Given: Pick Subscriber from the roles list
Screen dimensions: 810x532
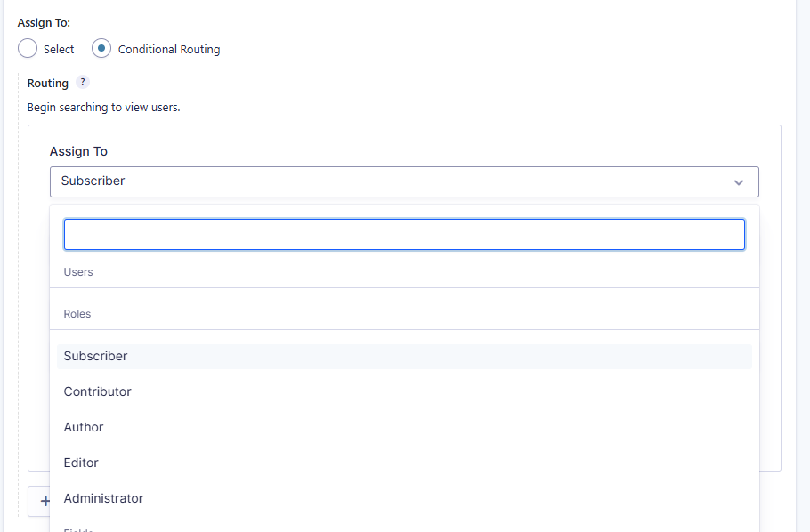Looking at the screenshot, I should [x=96, y=356].
